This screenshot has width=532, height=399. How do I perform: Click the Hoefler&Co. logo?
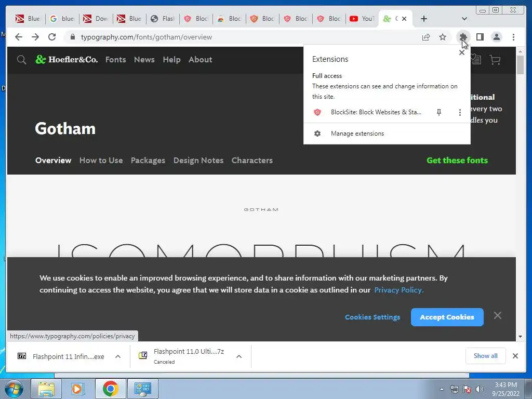point(66,59)
